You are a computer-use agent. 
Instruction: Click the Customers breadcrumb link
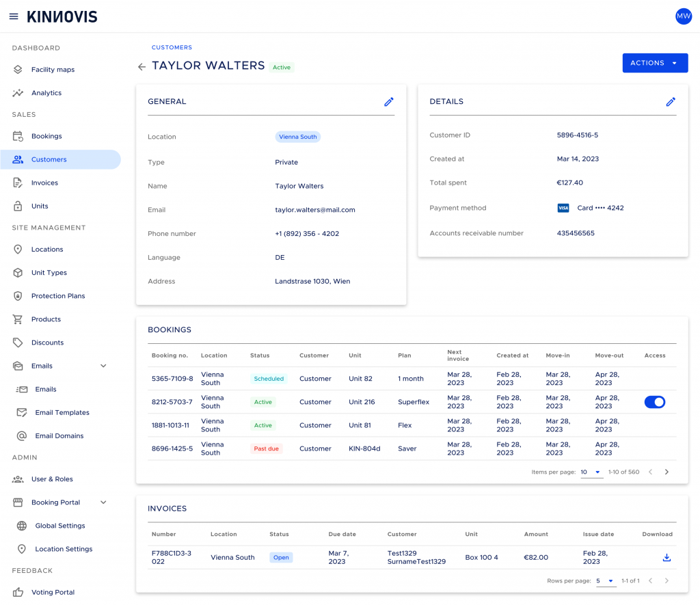click(x=172, y=47)
